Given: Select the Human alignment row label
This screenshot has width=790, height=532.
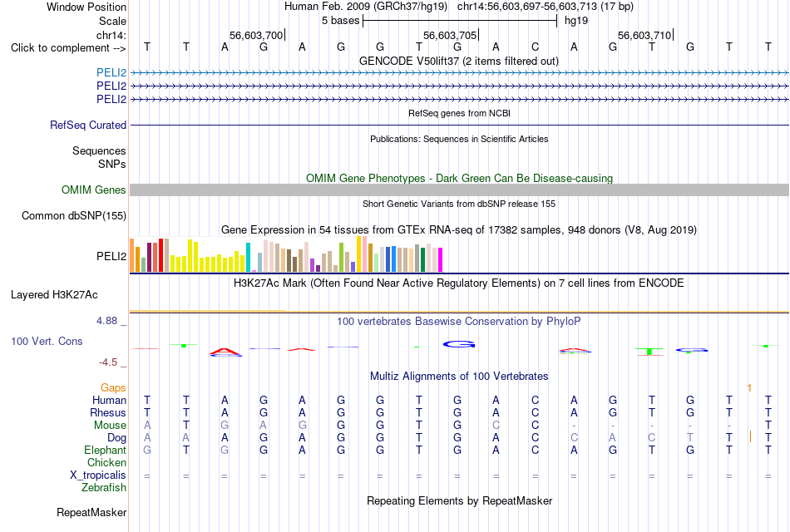Looking at the screenshot, I should point(109,400).
